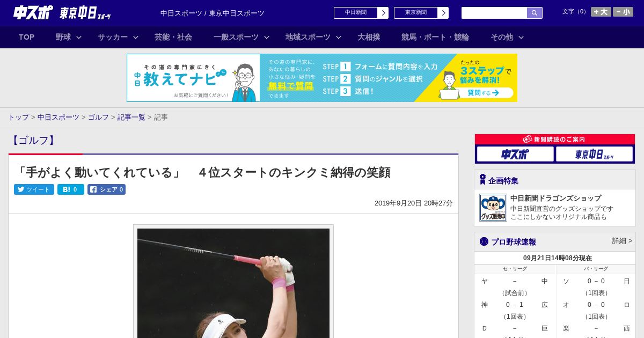Screen dimensions: 644x338
Task: Open the 東京新聞 link button
Action: [x=421, y=13]
